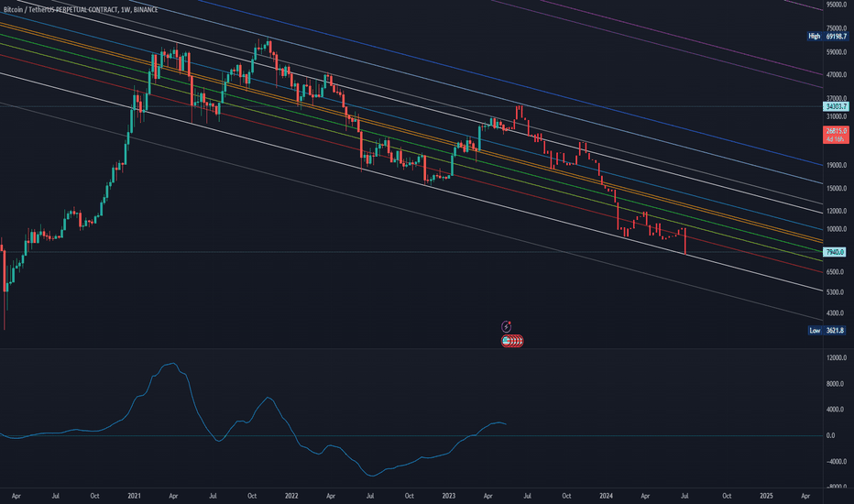Open the front US-flag economic event marker

point(507,341)
